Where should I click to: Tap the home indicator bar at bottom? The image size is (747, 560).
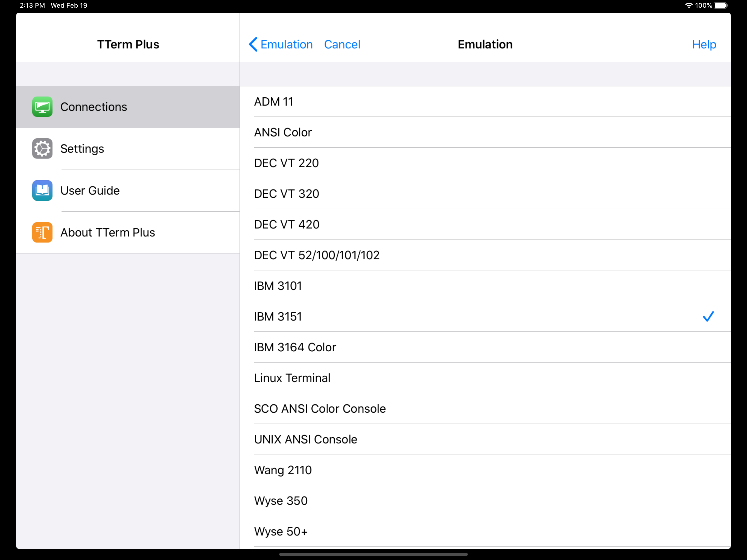click(373, 554)
